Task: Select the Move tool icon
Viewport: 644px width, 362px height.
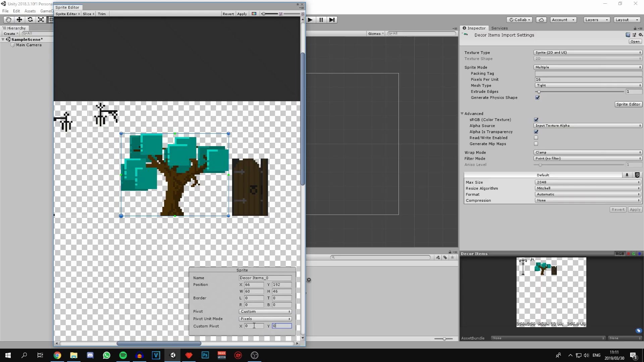Action: pos(19,20)
